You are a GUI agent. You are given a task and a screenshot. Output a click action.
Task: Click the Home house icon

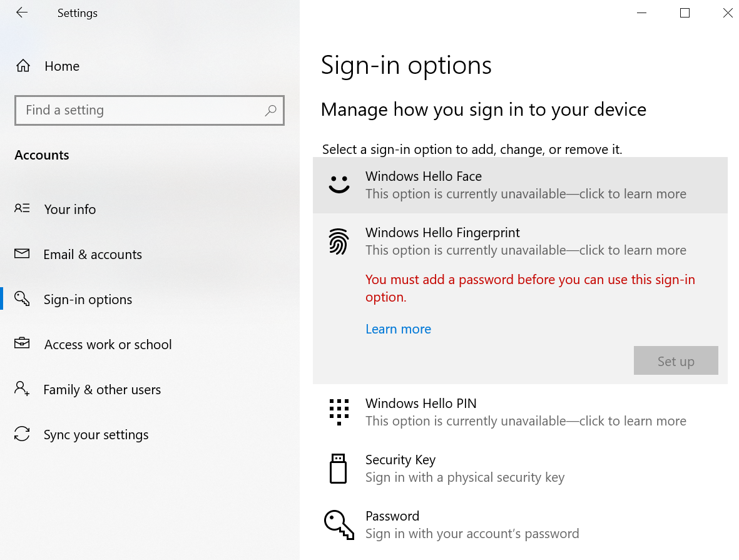[23, 66]
